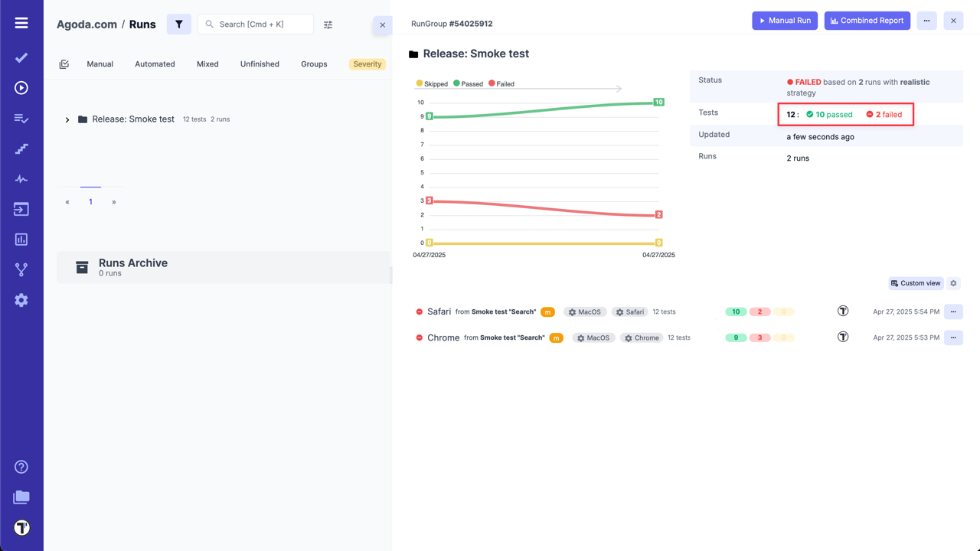
Task: Open the RunGroup ellipsis menu at top right
Action: coord(926,21)
